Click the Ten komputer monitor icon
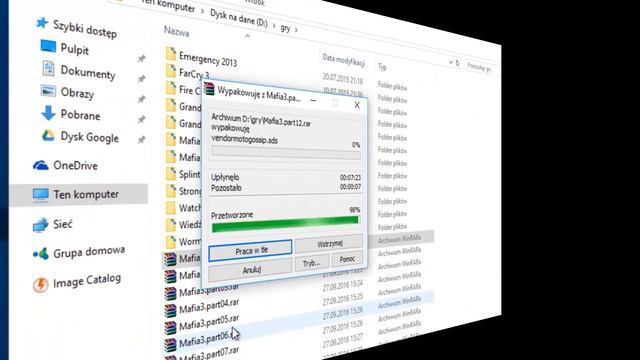This screenshot has height=360, width=640. pyautogui.click(x=40, y=195)
